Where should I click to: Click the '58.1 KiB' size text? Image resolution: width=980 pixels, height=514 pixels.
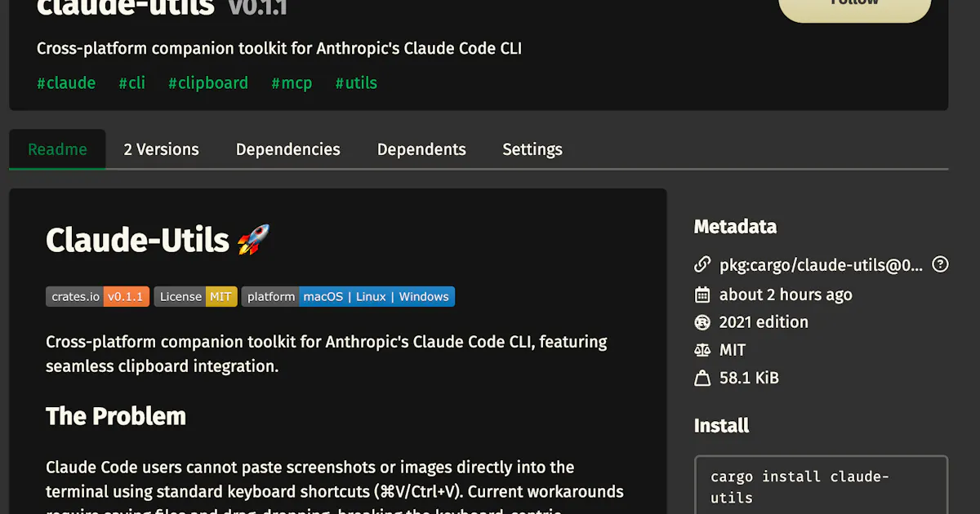pyautogui.click(x=749, y=378)
